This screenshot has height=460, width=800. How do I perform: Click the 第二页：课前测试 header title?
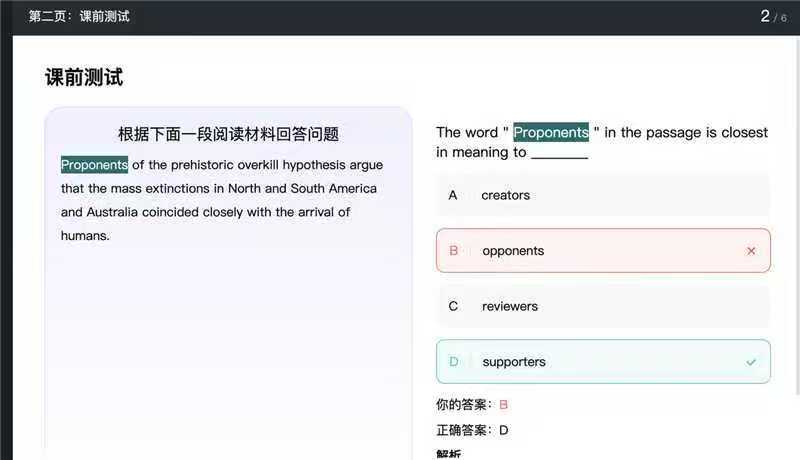[x=79, y=16]
